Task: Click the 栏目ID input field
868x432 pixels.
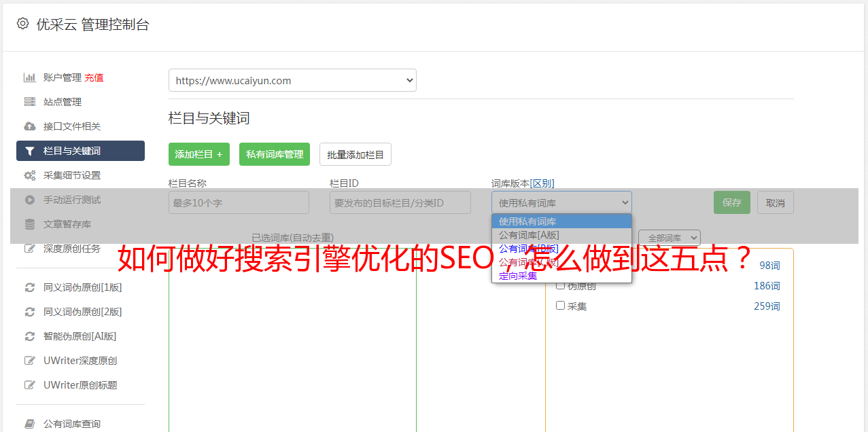Action: tap(400, 202)
